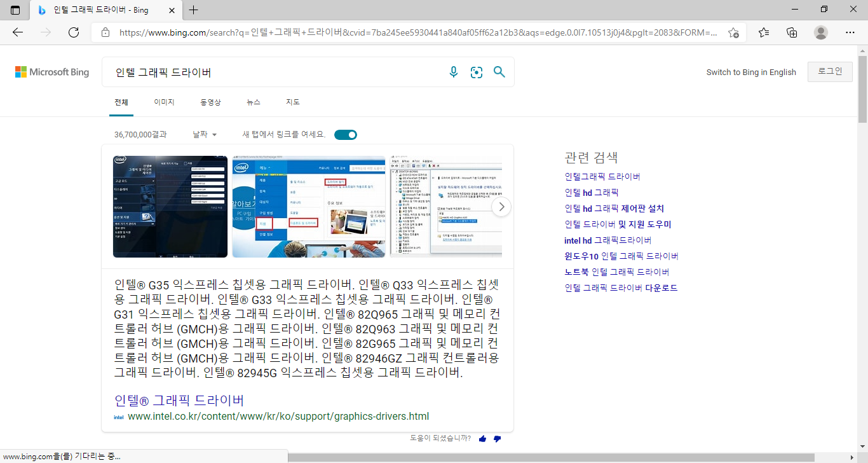
Task: Add page to favorites star-plus icon
Action: [x=733, y=32]
